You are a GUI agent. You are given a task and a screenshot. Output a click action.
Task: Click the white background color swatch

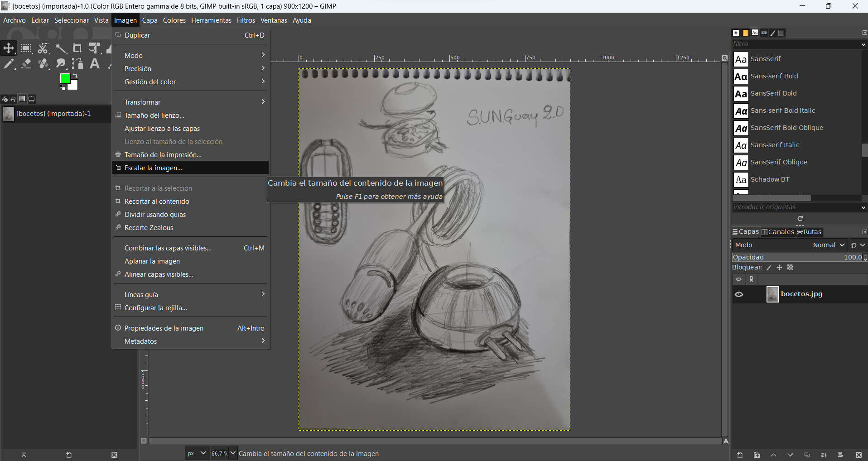point(74,86)
